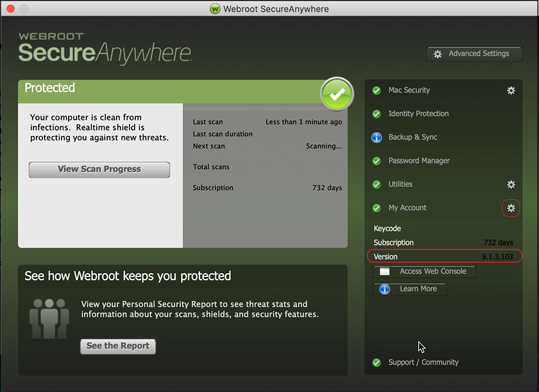Click green status check beside Password Manager

coord(377,161)
